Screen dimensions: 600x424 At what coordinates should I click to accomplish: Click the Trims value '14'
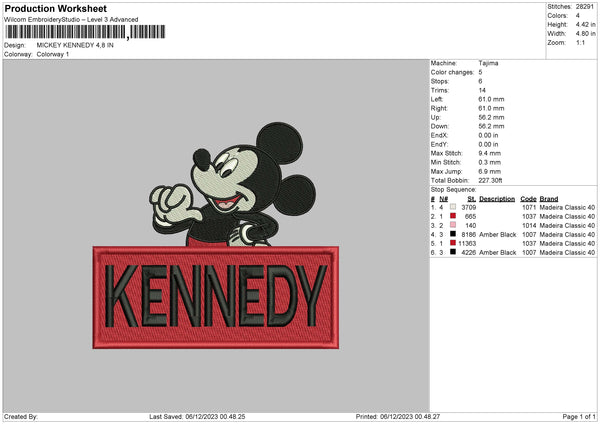coord(482,90)
